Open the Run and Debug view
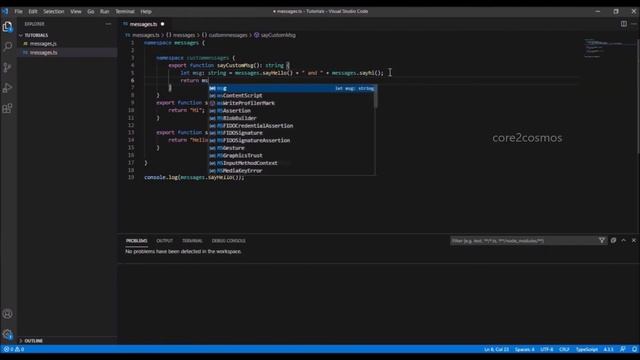This screenshot has width=640, height=360. (7, 88)
